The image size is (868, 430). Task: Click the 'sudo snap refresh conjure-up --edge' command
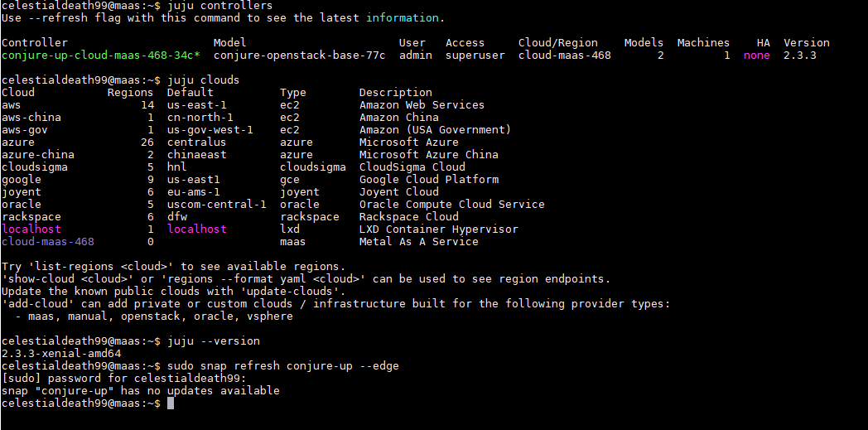(283, 366)
